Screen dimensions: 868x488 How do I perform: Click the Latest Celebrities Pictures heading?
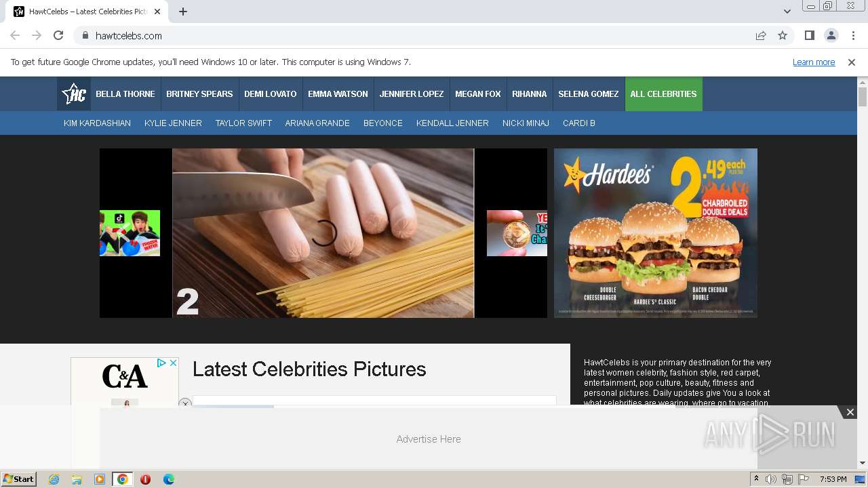pos(309,369)
